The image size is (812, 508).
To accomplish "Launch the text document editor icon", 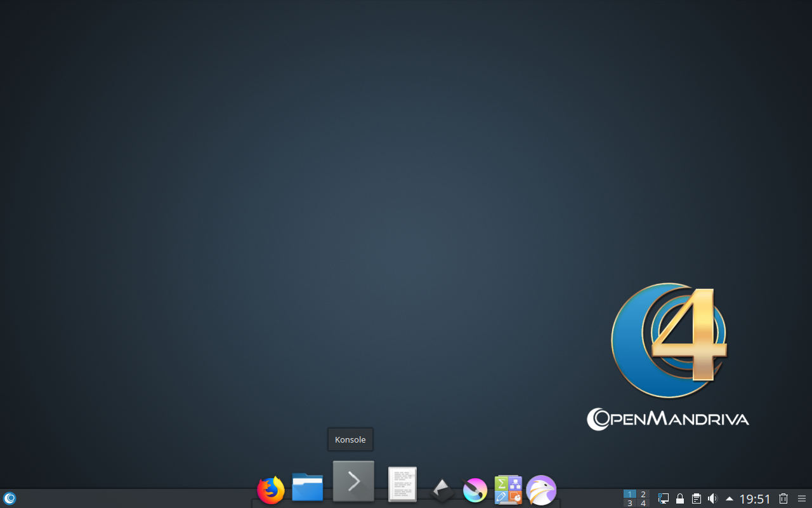I will tap(402, 485).
